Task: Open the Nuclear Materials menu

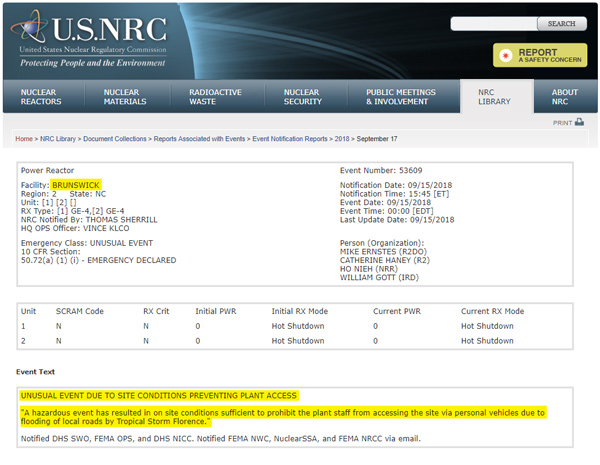Action: click(125, 97)
